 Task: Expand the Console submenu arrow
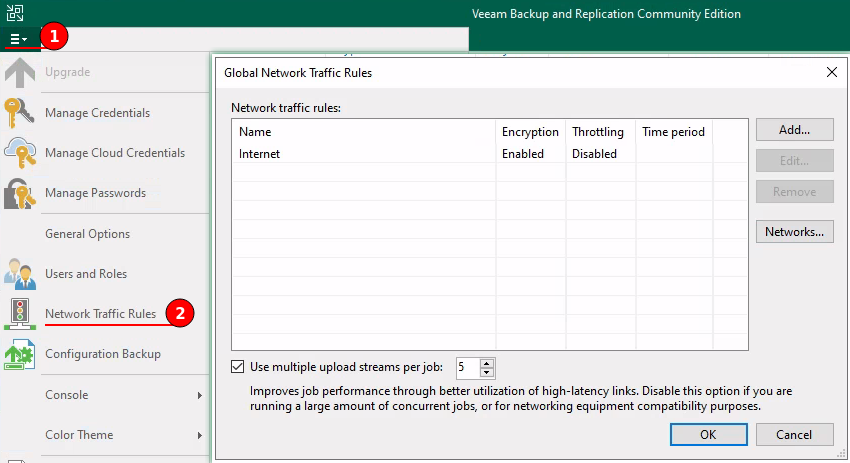pyautogui.click(x=199, y=395)
